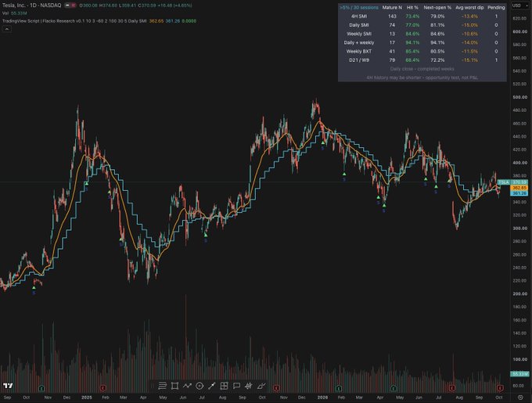Click the green buy signal arrow near Jul 2025
Image resolution: width=532 pixels, height=403 pixels.
click(206, 235)
